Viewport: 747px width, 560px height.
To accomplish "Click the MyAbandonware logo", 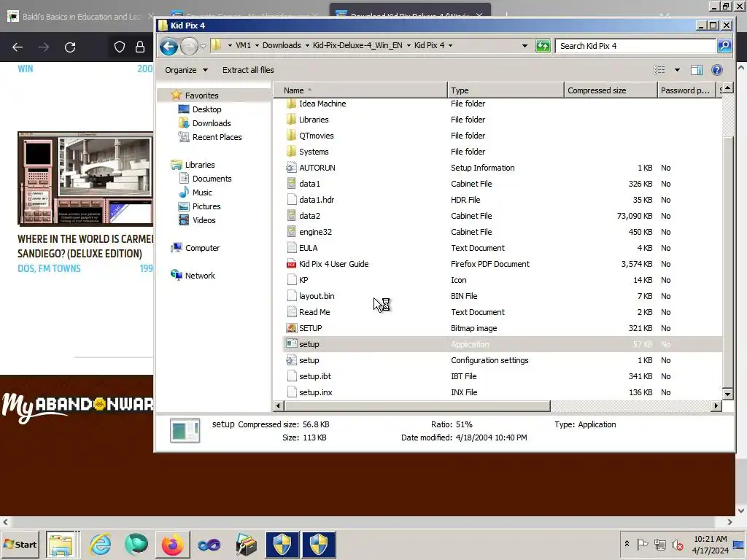I will [77, 406].
